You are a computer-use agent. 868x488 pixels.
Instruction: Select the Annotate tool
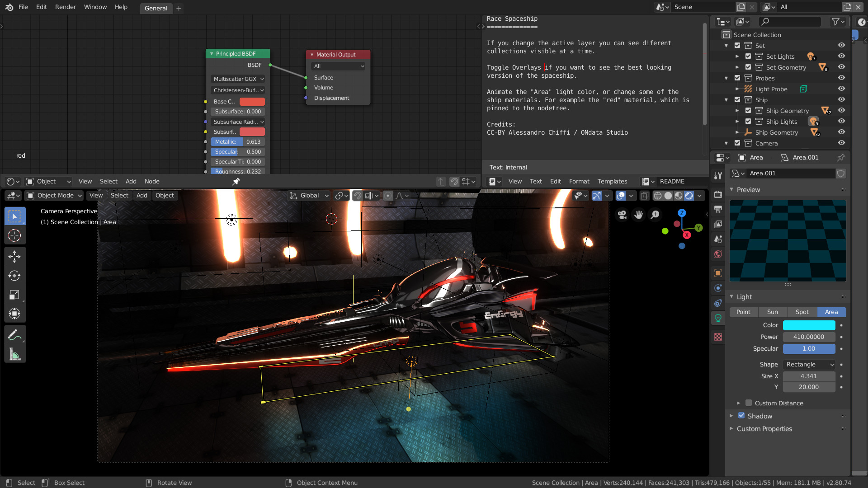(x=15, y=334)
